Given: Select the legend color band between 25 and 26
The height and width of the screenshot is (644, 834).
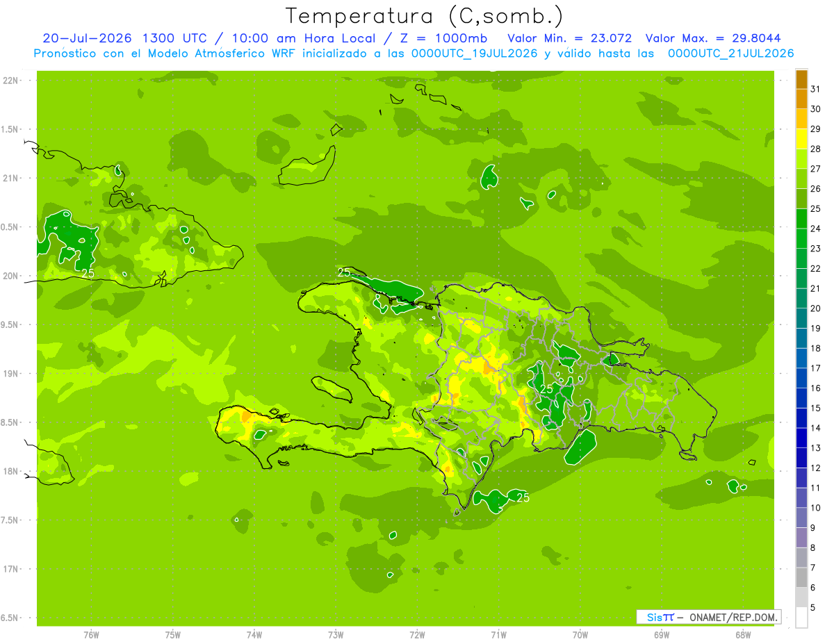Looking at the screenshot, I should point(801,199).
